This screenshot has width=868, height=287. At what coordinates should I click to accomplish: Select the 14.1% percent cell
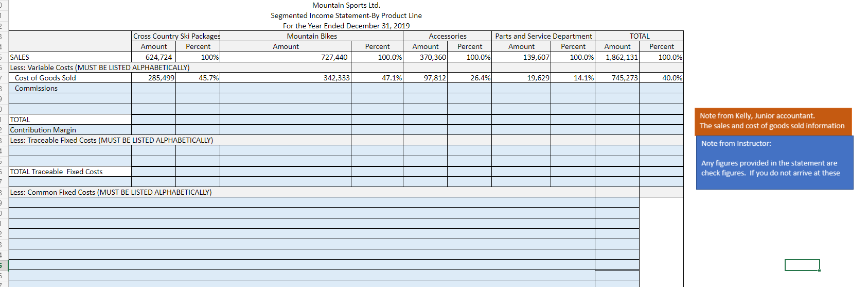[573, 78]
